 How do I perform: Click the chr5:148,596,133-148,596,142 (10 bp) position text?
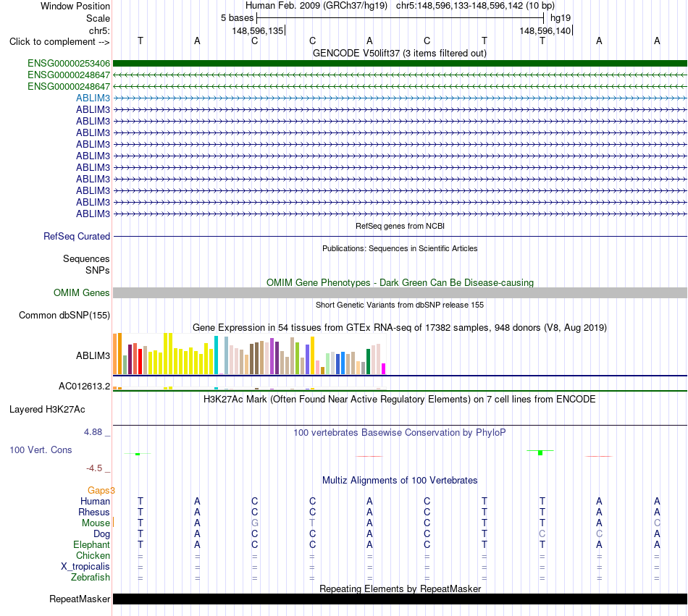(x=475, y=6)
